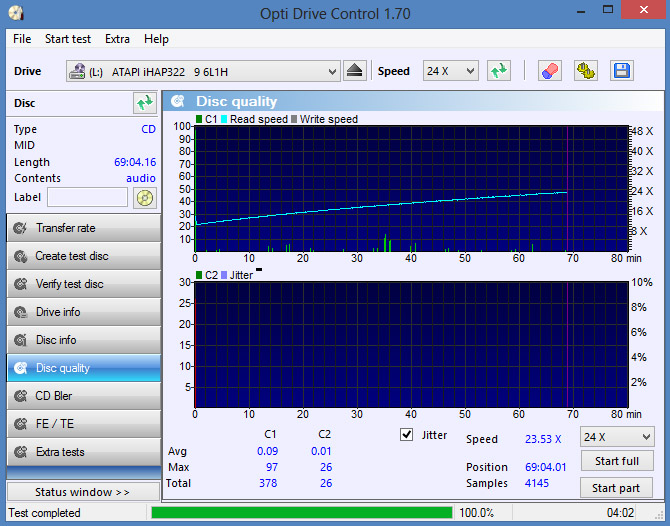This screenshot has width=670, height=526.
Task: Show the Drive info panel
Action: tap(84, 312)
